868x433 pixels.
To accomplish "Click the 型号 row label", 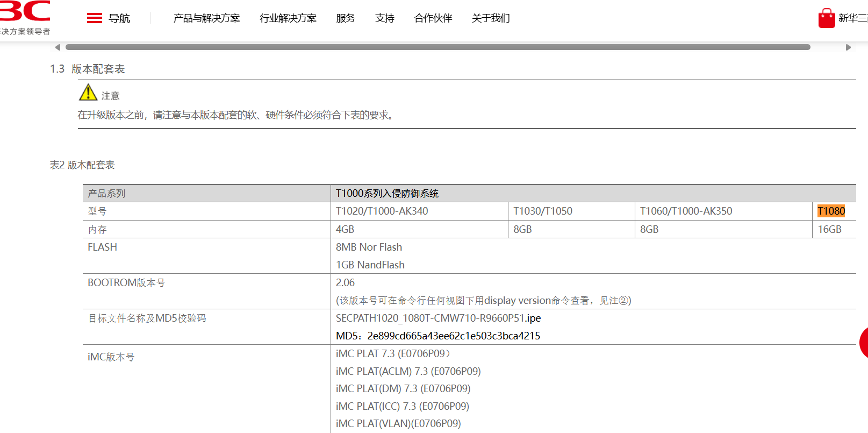I will pos(97,211).
